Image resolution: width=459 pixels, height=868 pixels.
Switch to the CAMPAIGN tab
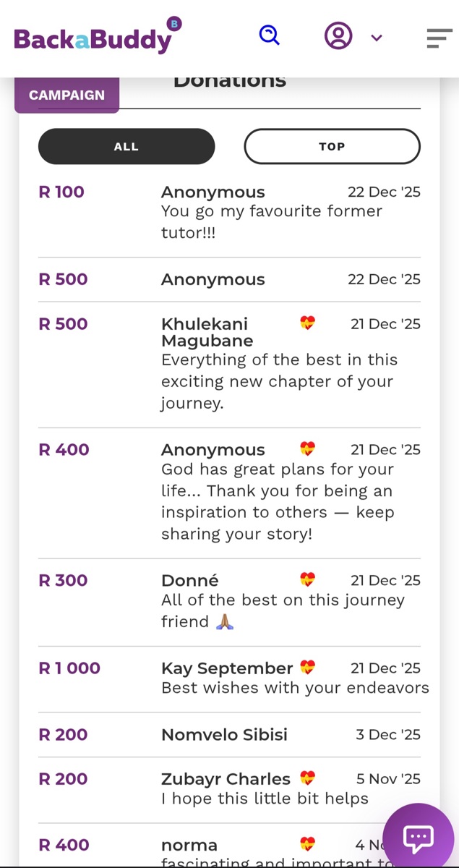pyautogui.click(x=67, y=95)
